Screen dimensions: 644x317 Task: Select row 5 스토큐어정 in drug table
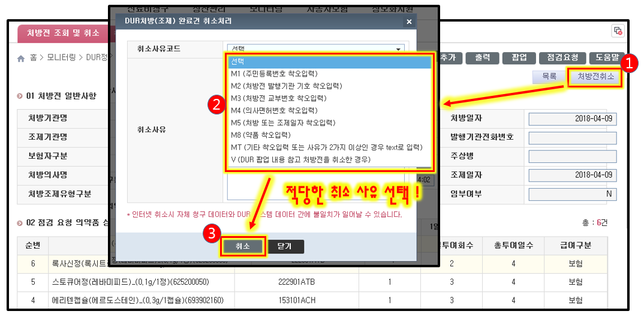(132, 282)
